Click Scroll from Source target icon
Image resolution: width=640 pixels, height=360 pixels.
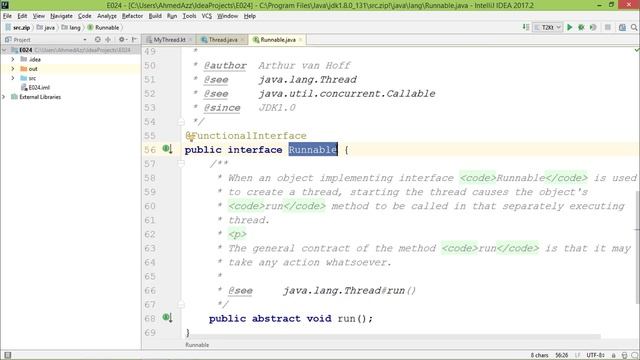[x=98, y=40]
